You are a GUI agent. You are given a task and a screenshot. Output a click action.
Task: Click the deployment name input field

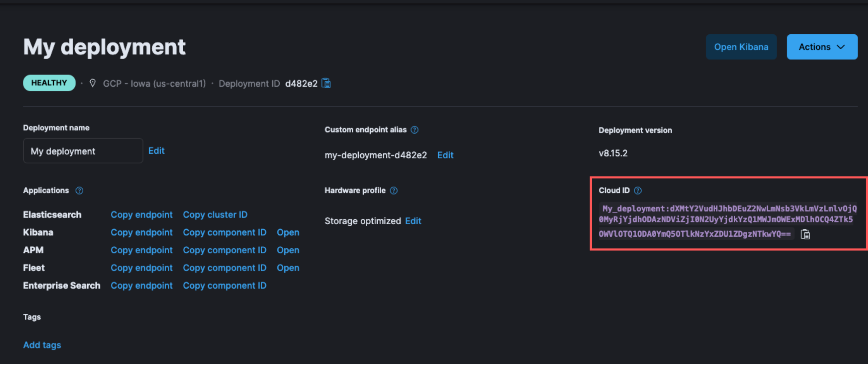click(83, 151)
